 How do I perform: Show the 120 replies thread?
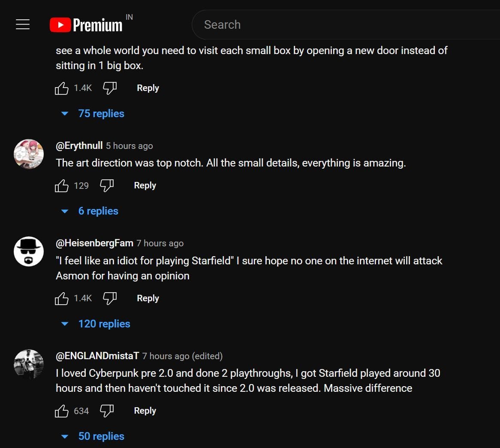pyautogui.click(x=104, y=324)
